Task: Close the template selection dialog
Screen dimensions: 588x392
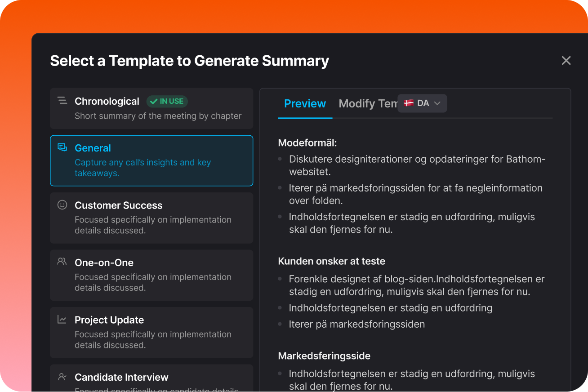Action: pos(566,61)
